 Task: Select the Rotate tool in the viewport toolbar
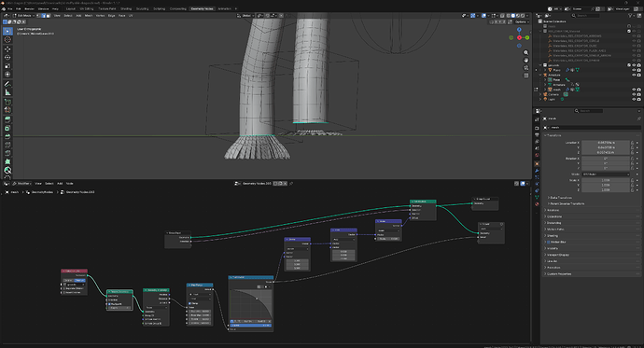(7, 58)
